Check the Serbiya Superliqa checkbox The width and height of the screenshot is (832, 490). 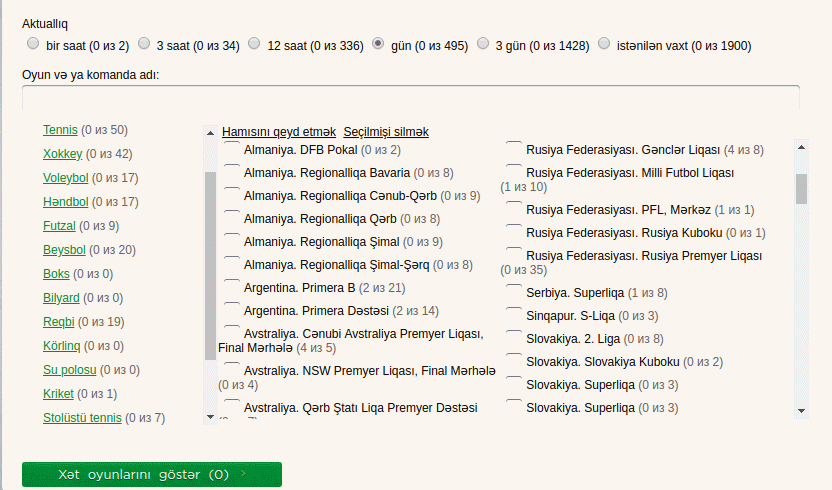click(x=514, y=291)
